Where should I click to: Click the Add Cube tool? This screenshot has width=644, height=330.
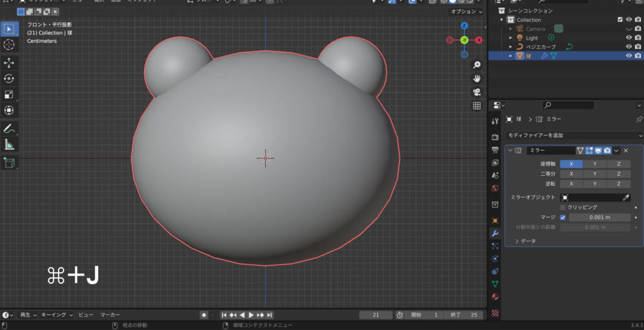click(x=9, y=162)
